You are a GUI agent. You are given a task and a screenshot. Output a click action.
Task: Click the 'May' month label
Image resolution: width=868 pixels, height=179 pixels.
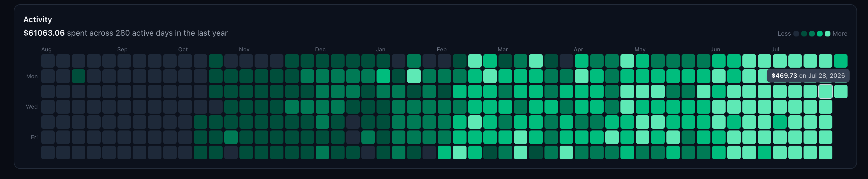(x=640, y=50)
